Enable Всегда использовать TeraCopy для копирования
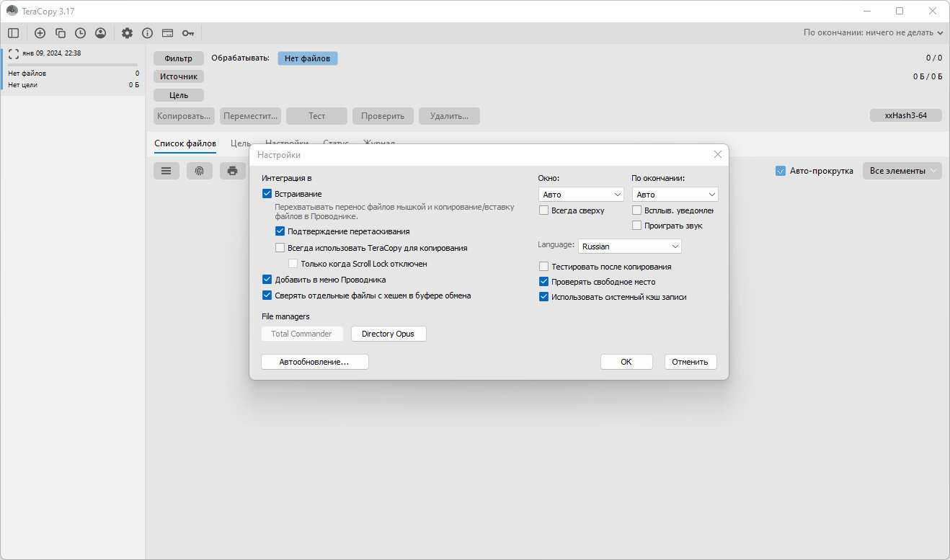The height and width of the screenshot is (560, 950). pyautogui.click(x=280, y=248)
